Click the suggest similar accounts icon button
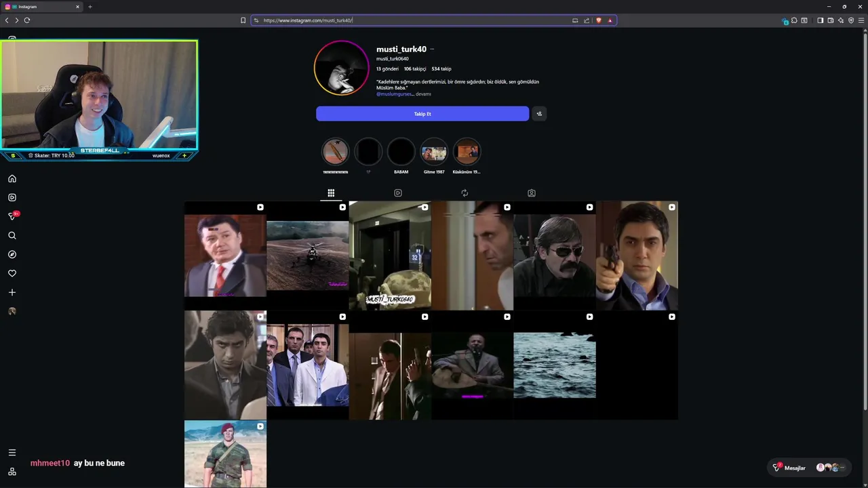 click(539, 114)
